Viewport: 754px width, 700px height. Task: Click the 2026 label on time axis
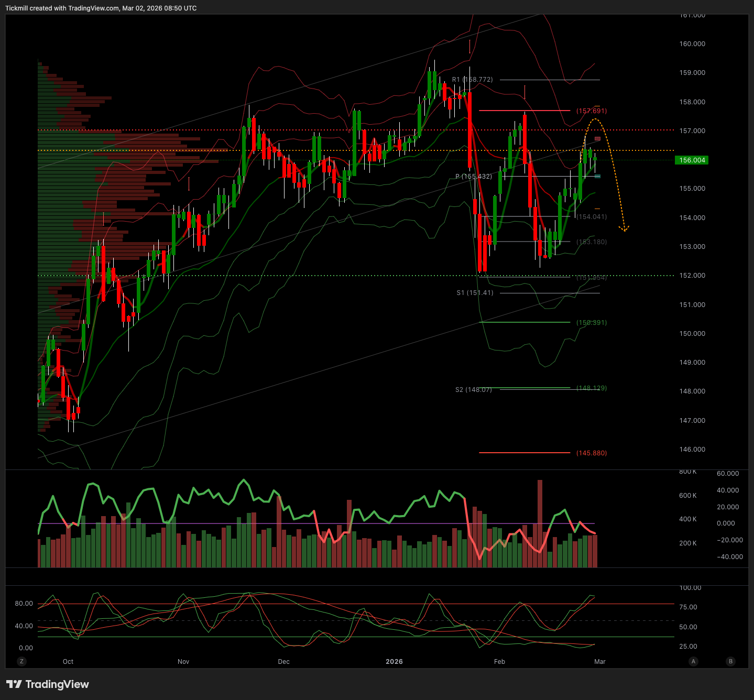[394, 662]
